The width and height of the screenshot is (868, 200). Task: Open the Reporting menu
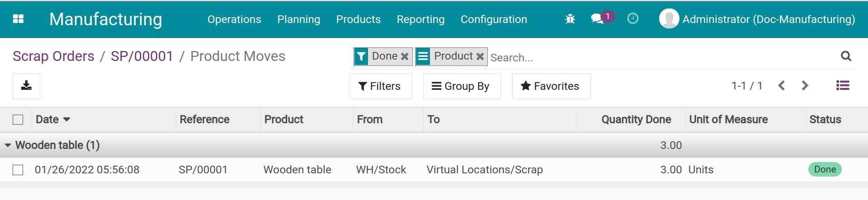pos(420,19)
